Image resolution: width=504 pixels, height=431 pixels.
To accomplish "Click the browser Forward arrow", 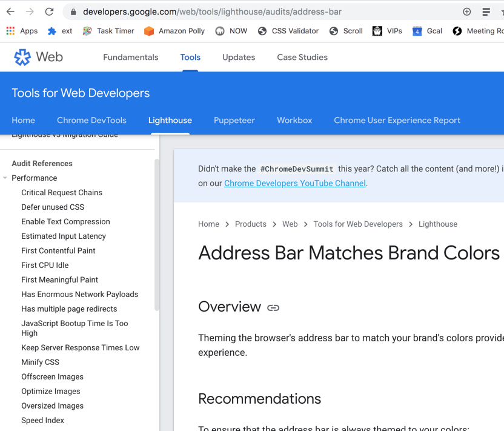I will pyautogui.click(x=30, y=12).
